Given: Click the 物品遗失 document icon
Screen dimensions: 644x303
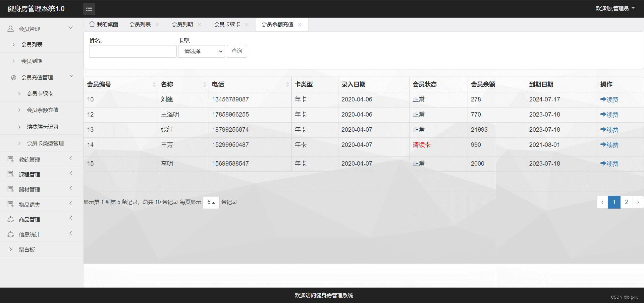Looking at the screenshot, I should tap(11, 205).
